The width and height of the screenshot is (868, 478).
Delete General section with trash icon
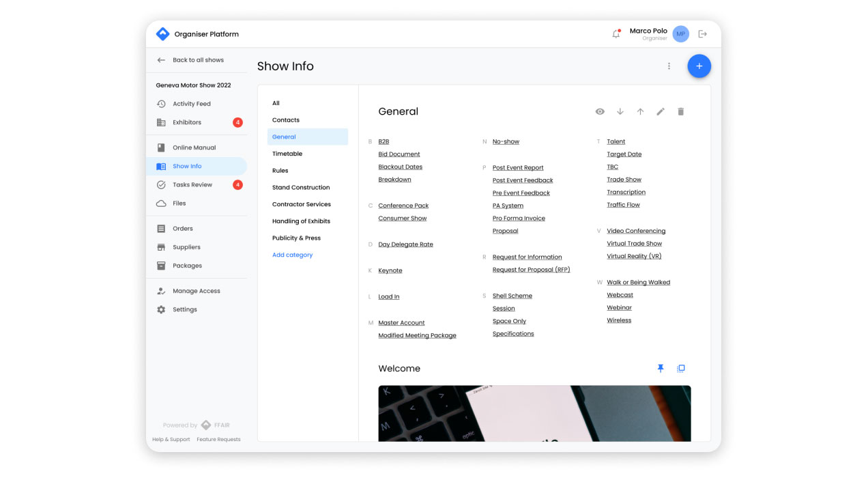[680, 111]
